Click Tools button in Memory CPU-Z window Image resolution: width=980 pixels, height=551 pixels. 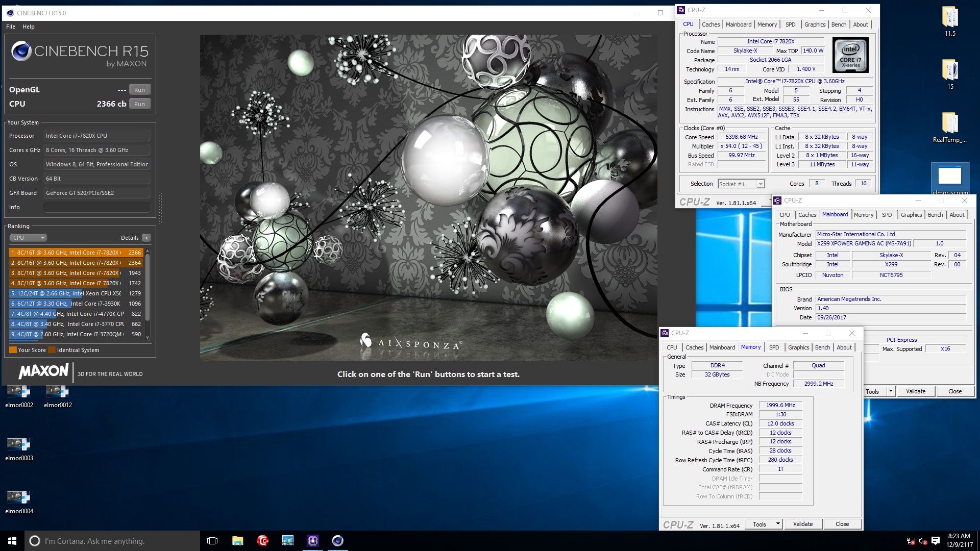pos(759,524)
